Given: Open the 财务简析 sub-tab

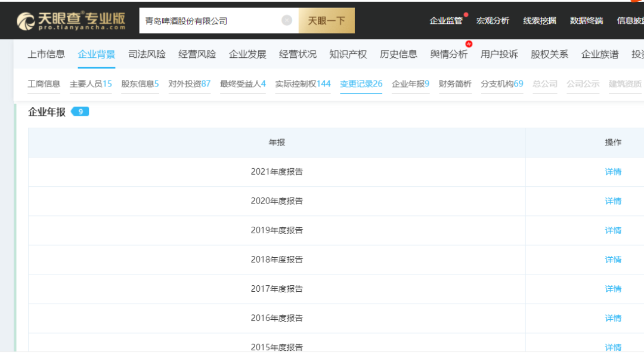Looking at the screenshot, I should (x=454, y=84).
